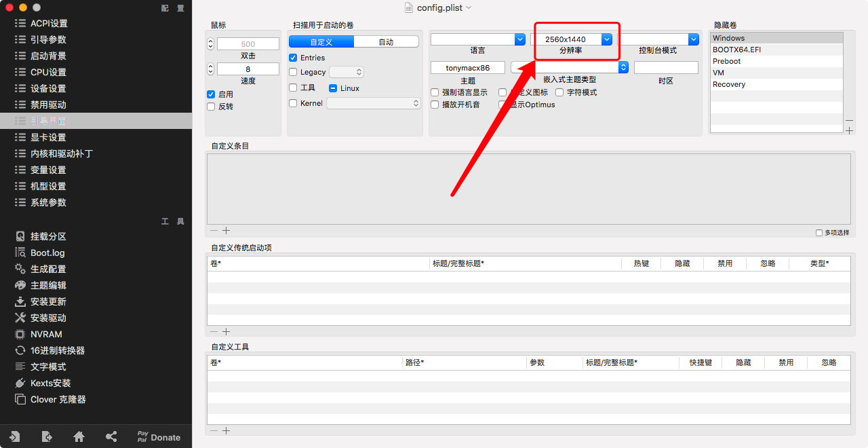Click the PayPal Donate button
This screenshot has height=448, width=868.
coord(159,436)
